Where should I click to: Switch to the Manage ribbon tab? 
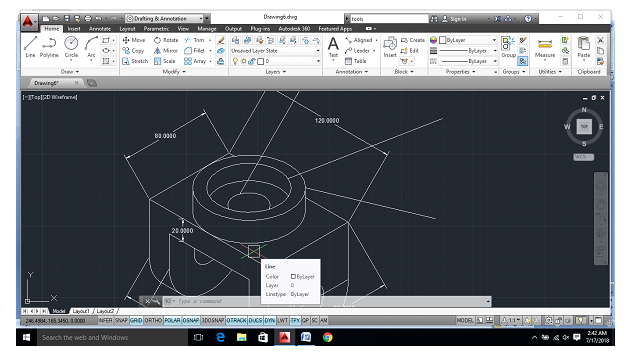coord(207,29)
